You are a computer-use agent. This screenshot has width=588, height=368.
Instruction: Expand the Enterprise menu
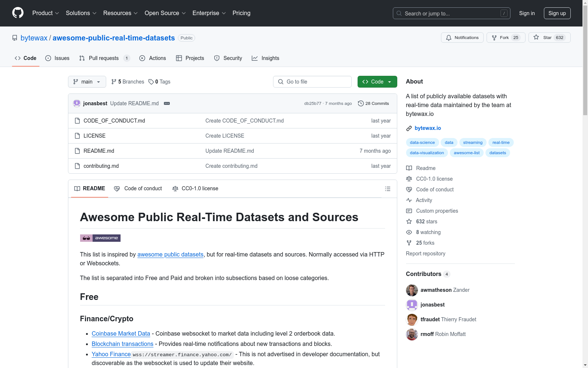tap(209, 13)
